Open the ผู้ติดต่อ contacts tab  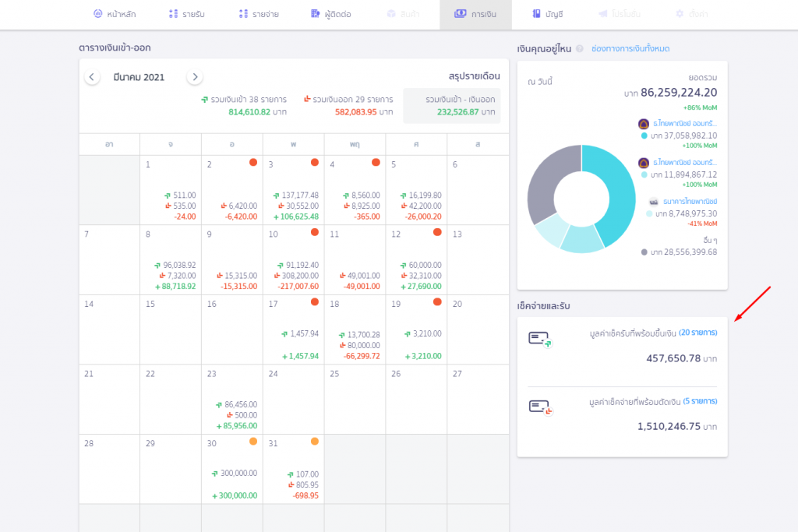330,14
